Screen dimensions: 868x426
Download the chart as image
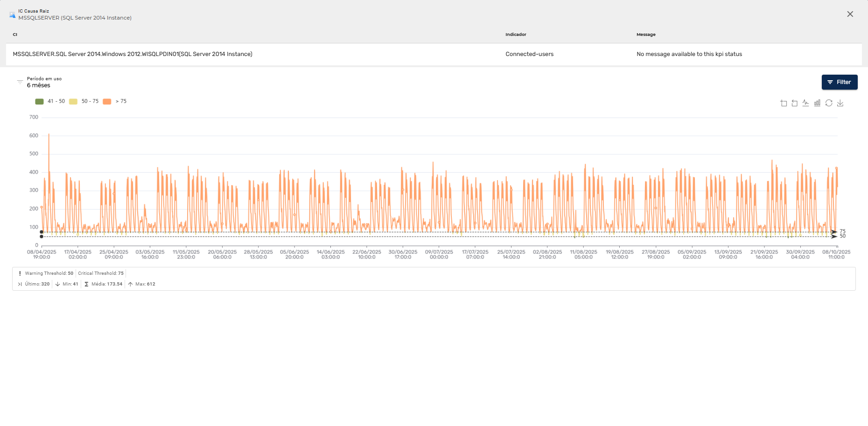point(840,103)
